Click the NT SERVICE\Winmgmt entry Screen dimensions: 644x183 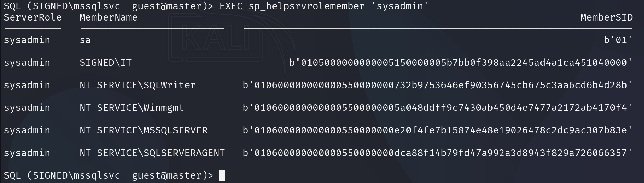(132, 108)
